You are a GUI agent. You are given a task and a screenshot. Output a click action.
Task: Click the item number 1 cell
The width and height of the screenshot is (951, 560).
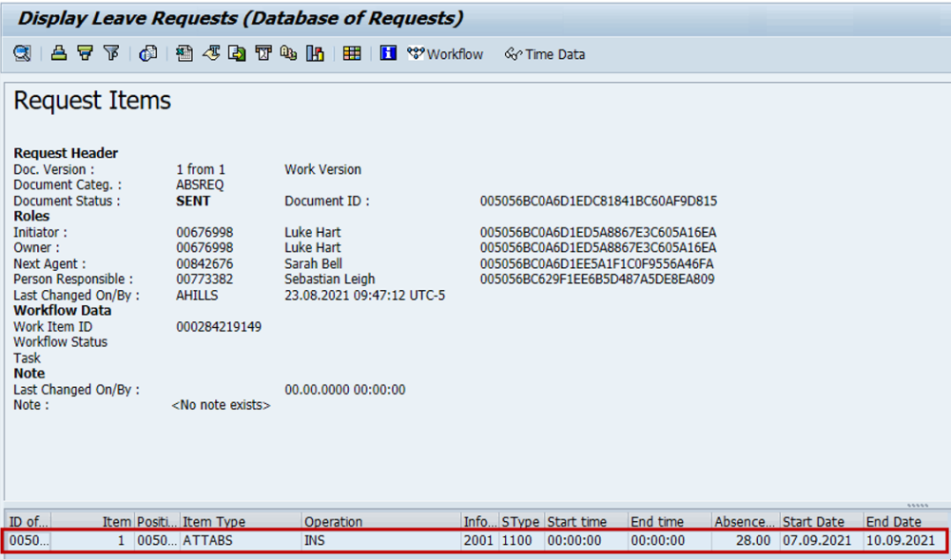coord(92,540)
